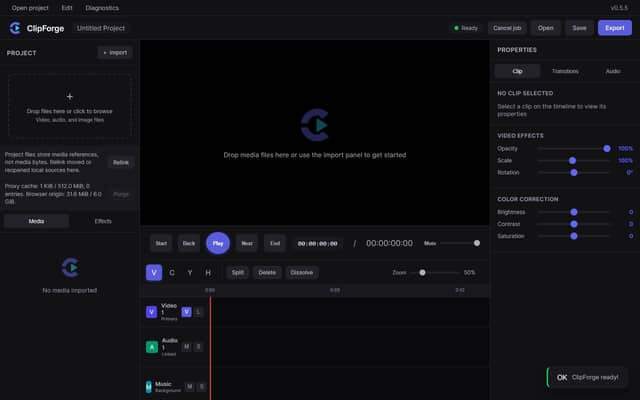Solo the Audio 1 track
This screenshot has width=640, height=400.
(x=198, y=347)
